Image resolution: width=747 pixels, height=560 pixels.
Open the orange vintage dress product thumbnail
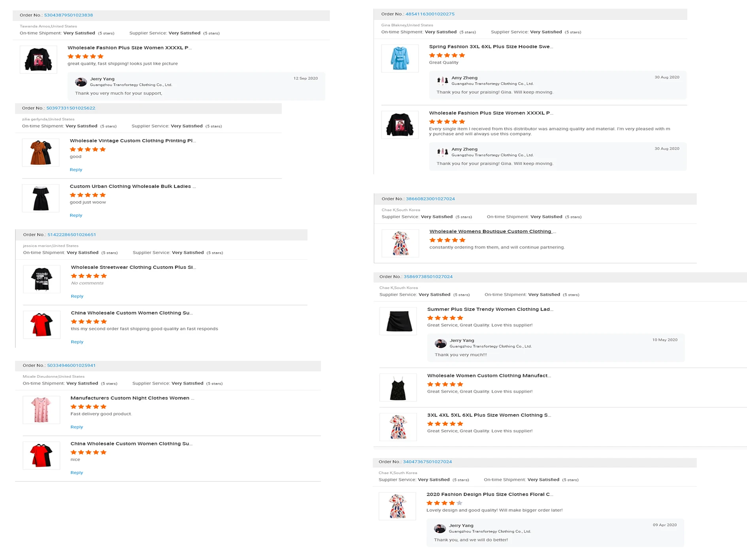(41, 153)
